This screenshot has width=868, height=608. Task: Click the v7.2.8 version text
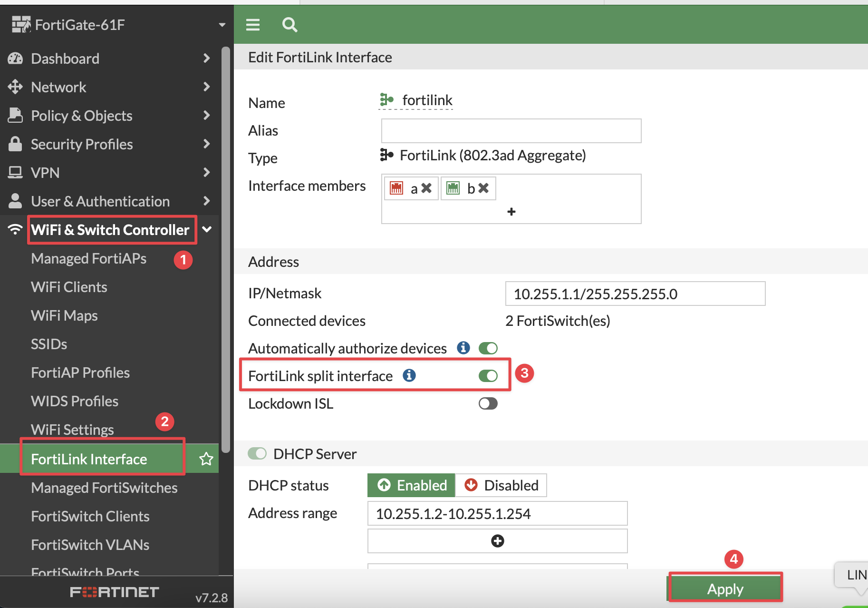[x=212, y=598]
